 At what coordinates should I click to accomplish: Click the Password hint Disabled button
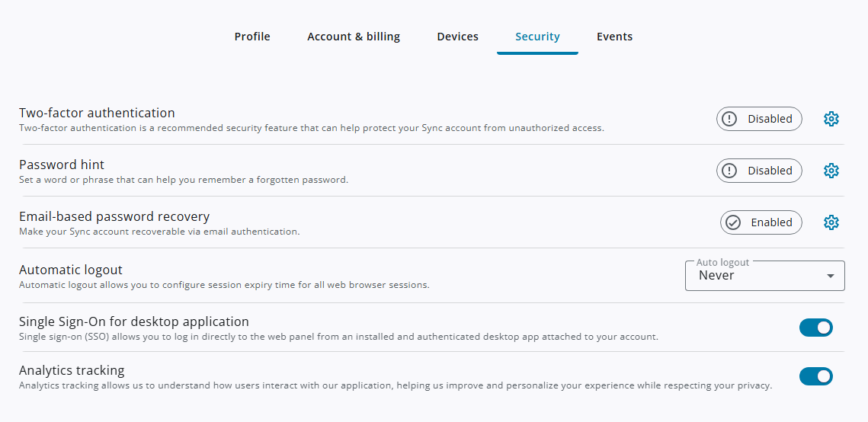(760, 171)
